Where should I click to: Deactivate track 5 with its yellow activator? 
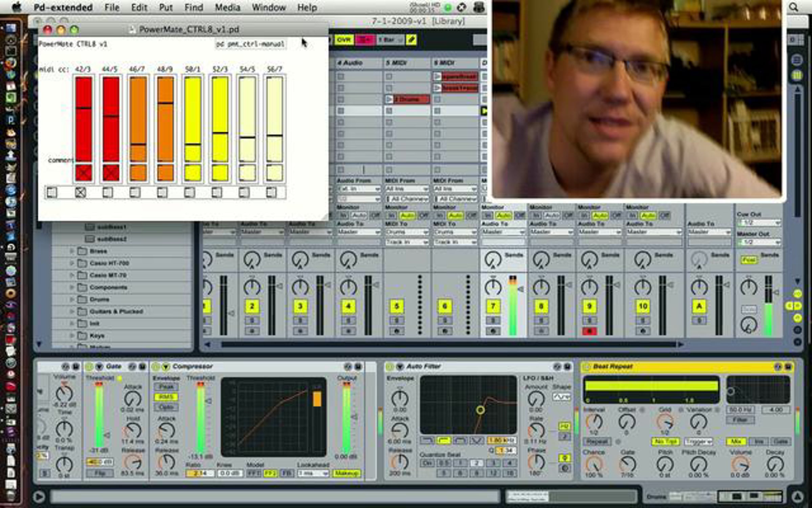pos(397,306)
